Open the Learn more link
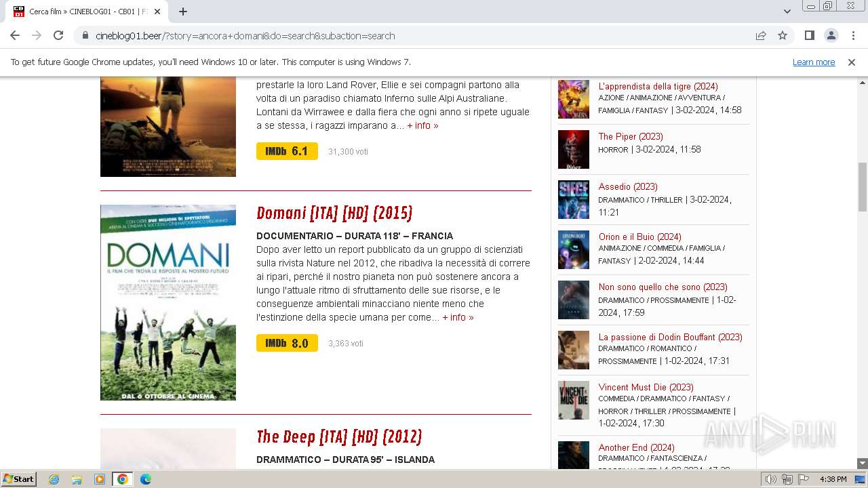868x488 pixels. coord(814,62)
